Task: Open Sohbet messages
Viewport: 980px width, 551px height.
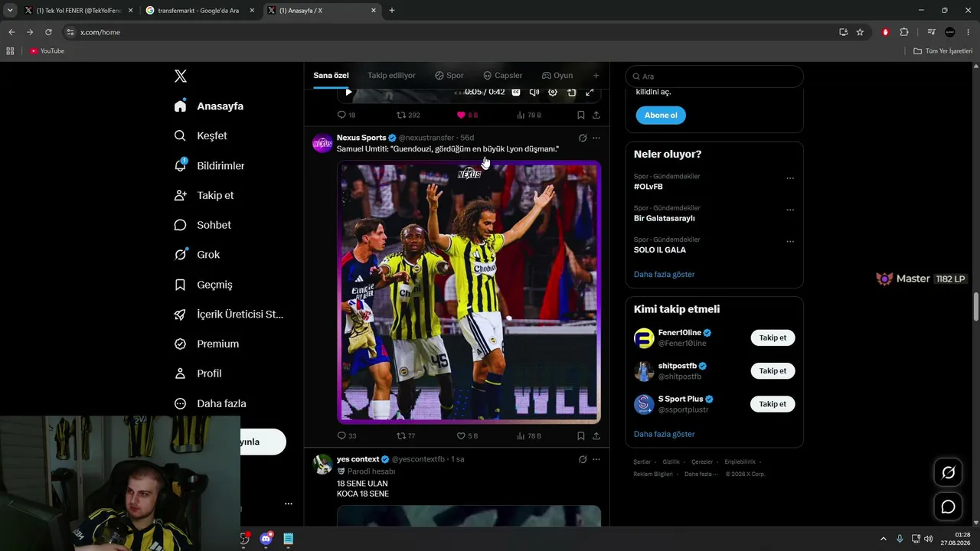Action: click(x=202, y=225)
